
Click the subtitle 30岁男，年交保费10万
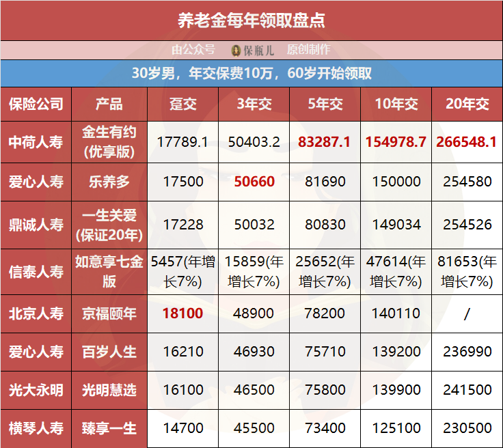click(202, 73)
